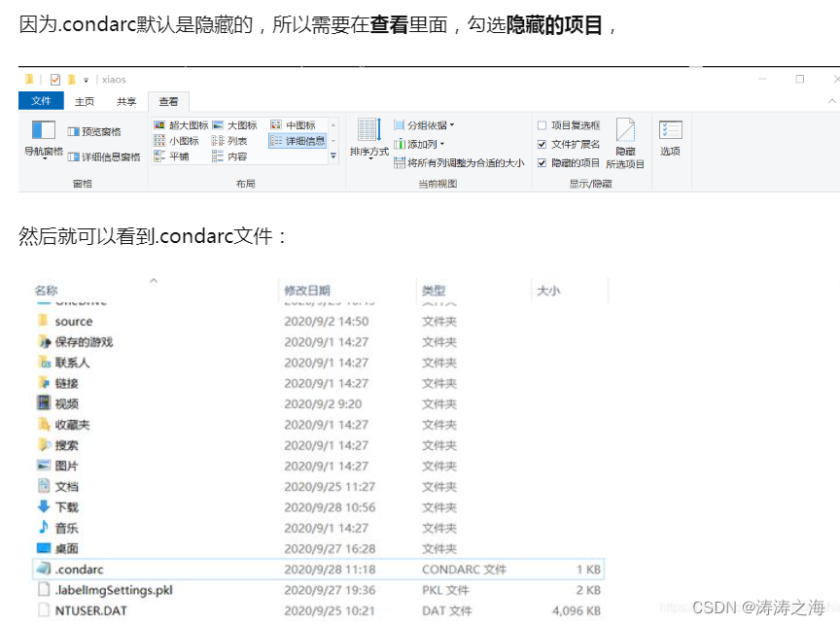Select the 下载 folder icon
This screenshot has width=840, height=625.
pyautogui.click(x=44, y=506)
